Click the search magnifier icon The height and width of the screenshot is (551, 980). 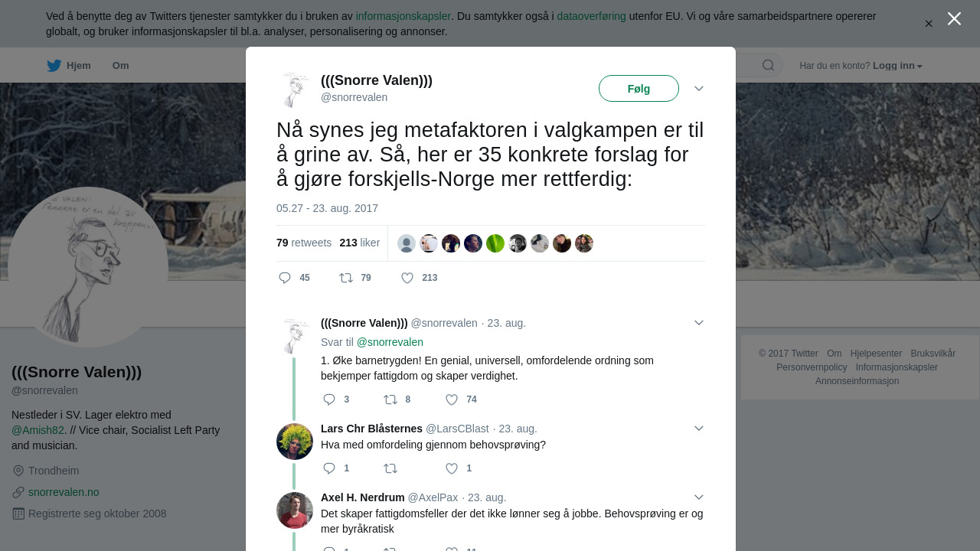coord(768,65)
